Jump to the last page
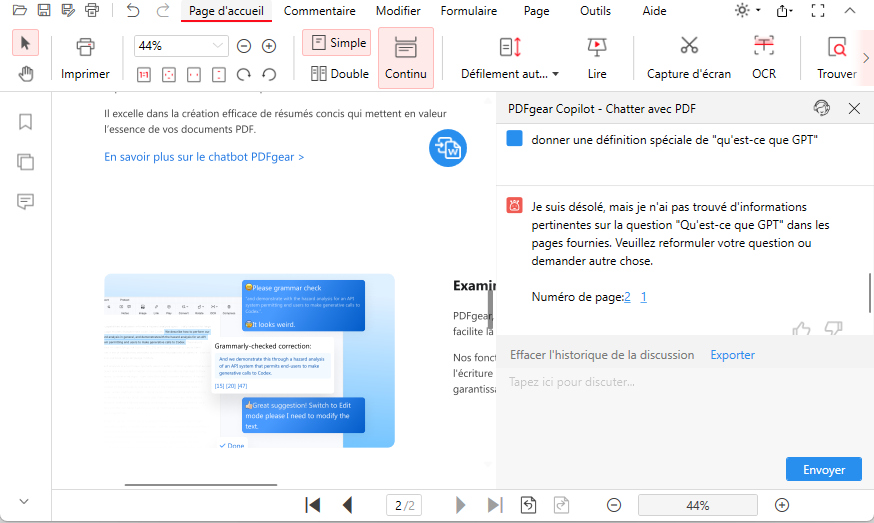The image size is (874, 523). [495, 505]
